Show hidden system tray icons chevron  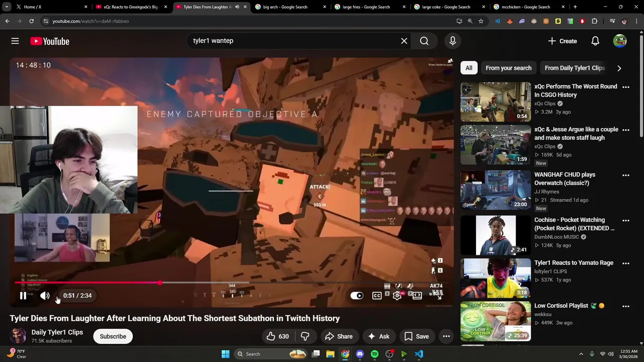(x=581, y=354)
